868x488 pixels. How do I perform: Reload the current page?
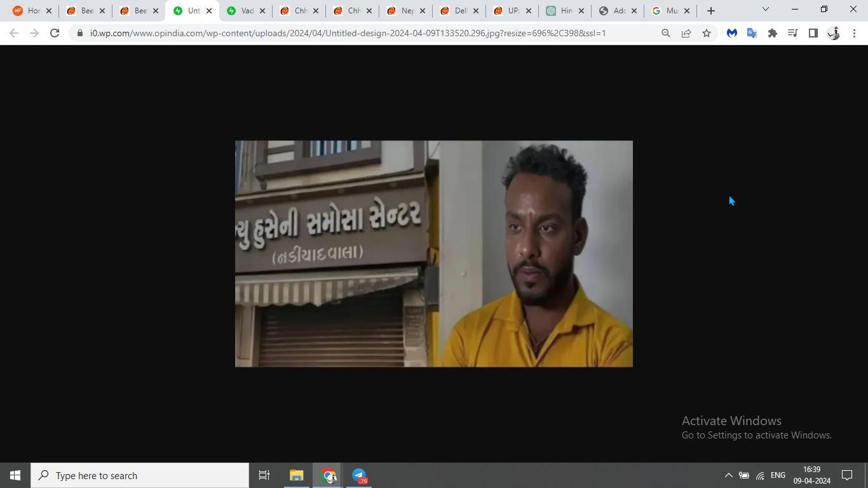pos(55,33)
